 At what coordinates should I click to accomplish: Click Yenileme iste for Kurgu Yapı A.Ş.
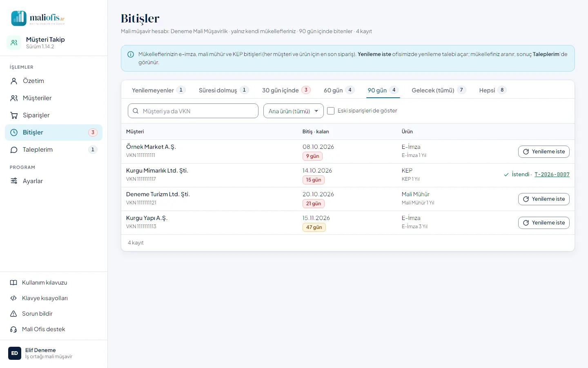tap(544, 223)
